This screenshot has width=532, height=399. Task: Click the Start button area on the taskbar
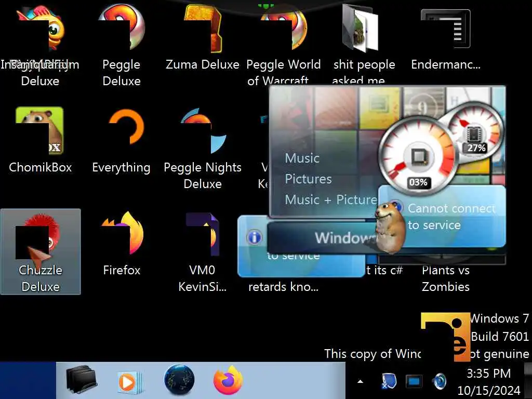click(28, 380)
